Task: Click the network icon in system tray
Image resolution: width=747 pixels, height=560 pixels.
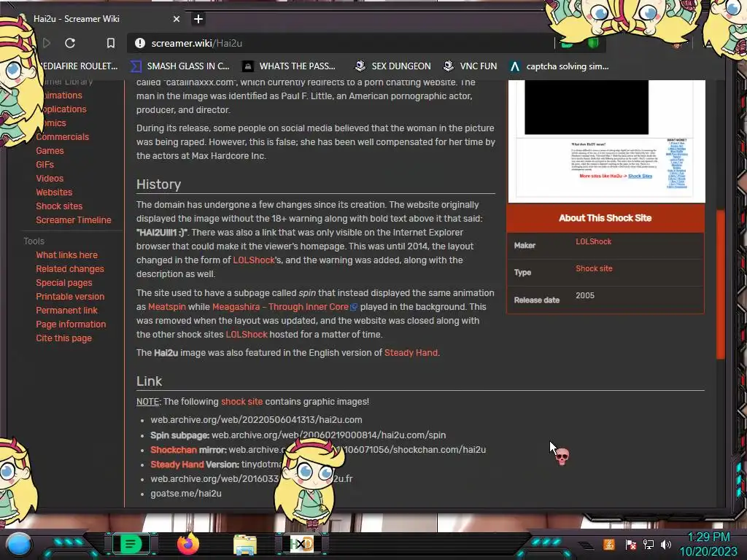Action: pyautogui.click(x=648, y=544)
